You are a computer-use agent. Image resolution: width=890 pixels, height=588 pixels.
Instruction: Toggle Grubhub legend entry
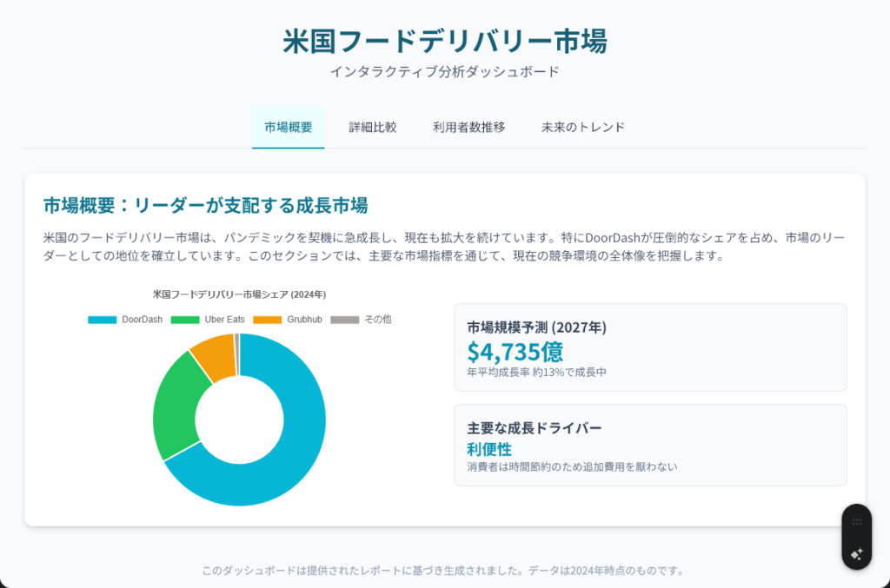tap(288, 320)
